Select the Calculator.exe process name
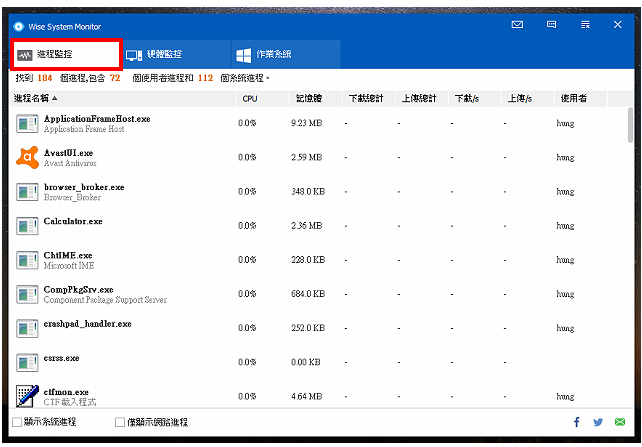Image resolution: width=642 pixels, height=447 pixels. tap(73, 221)
